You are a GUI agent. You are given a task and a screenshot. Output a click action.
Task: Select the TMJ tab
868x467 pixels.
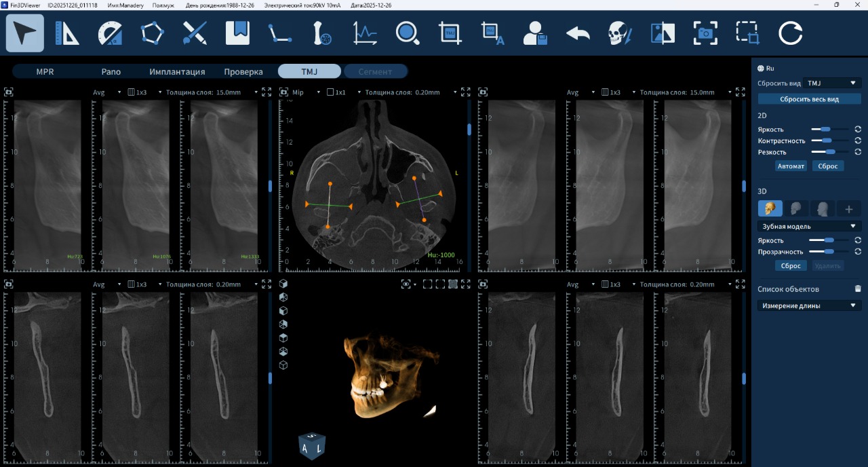[x=309, y=71]
